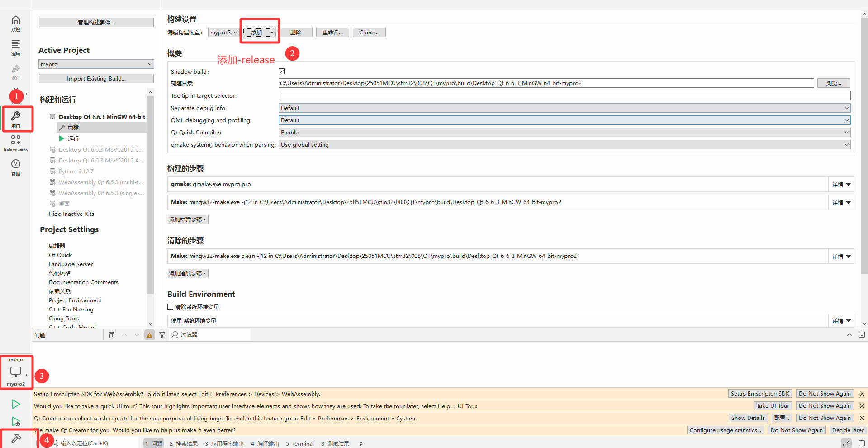Open the Welcome (欢迎) mode
Viewport: 868px width, 448px height.
pos(16,24)
